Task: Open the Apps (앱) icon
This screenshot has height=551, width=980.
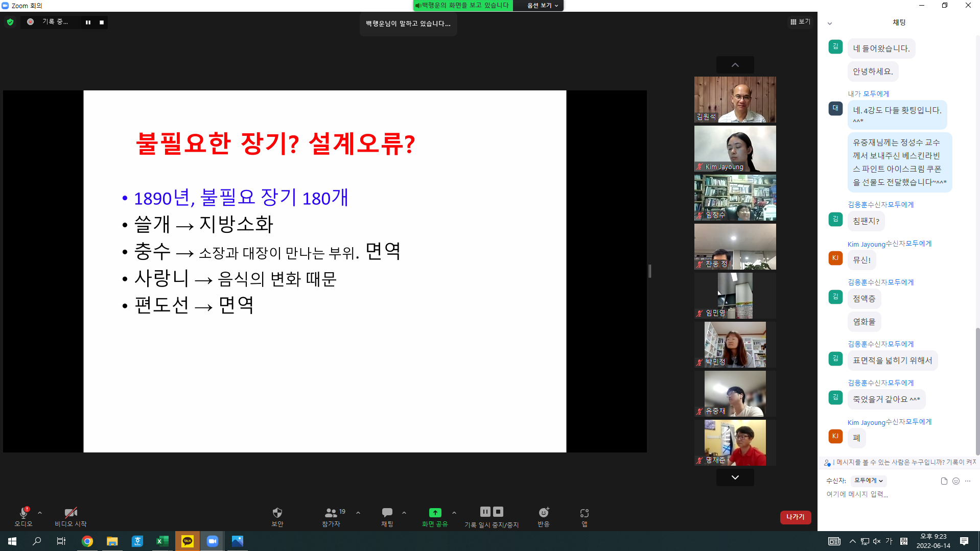Action: coord(584,513)
